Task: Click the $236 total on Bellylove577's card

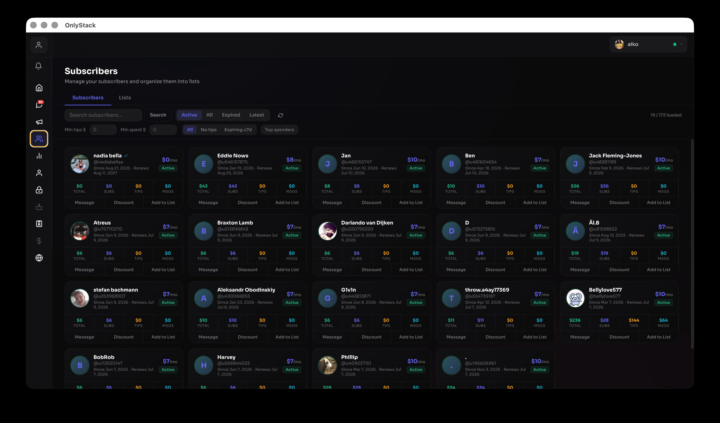Action: [575, 320]
